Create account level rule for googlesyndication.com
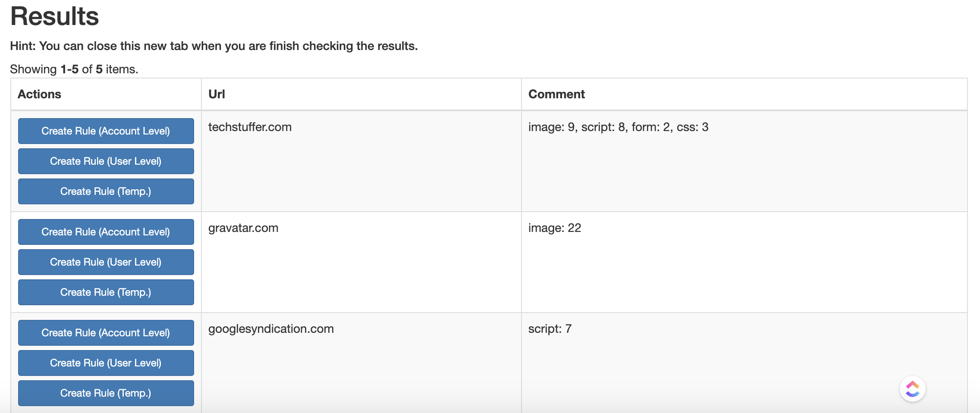 pyautogui.click(x=106, y=333)
